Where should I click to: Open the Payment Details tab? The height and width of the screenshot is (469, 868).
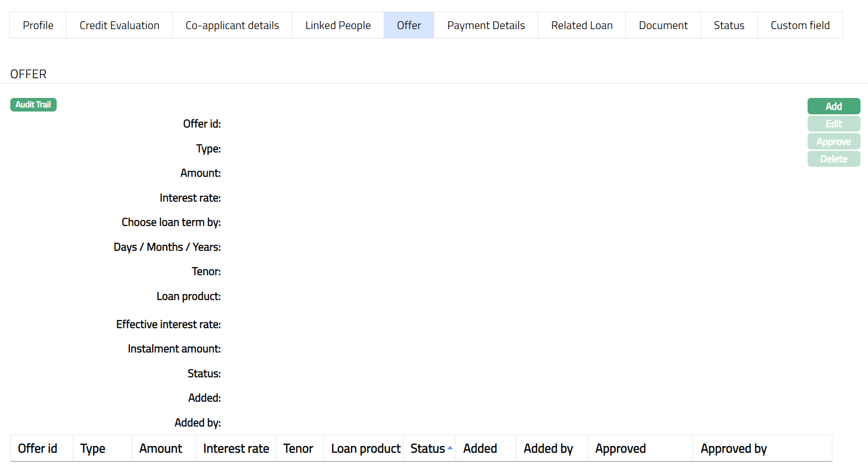point(486,25)
